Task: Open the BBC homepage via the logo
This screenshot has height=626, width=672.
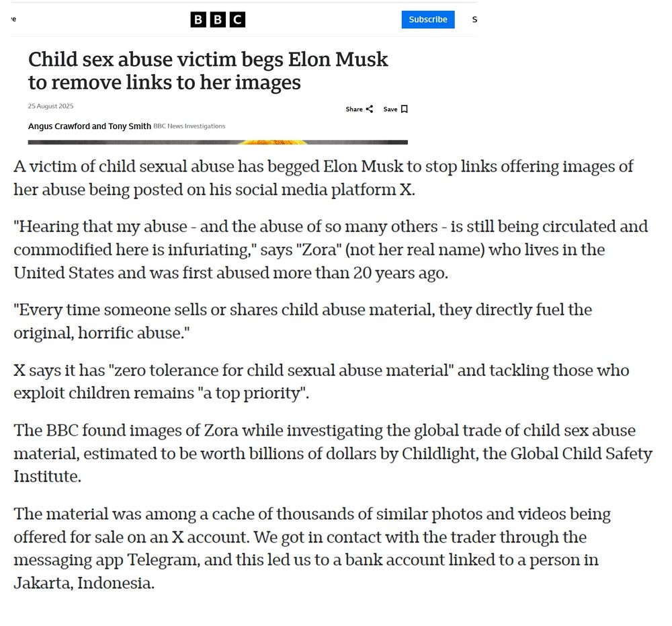Action: pos(218,19)
